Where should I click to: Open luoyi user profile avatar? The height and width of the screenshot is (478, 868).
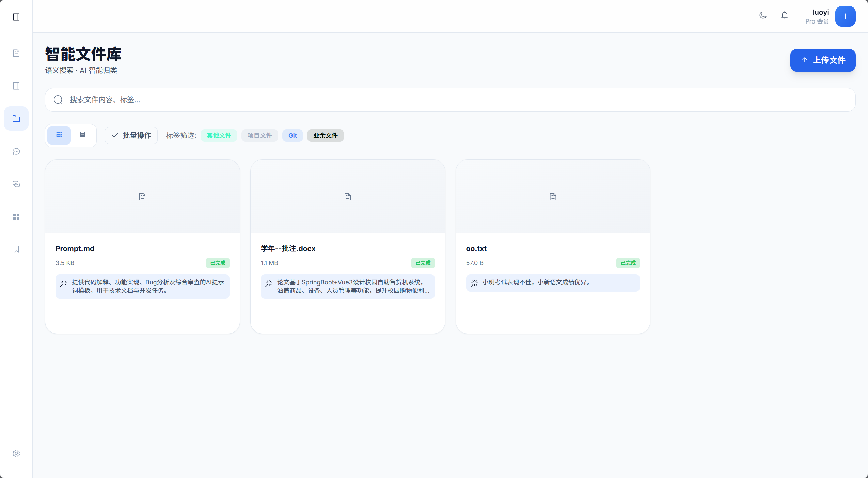coord(845,16)
